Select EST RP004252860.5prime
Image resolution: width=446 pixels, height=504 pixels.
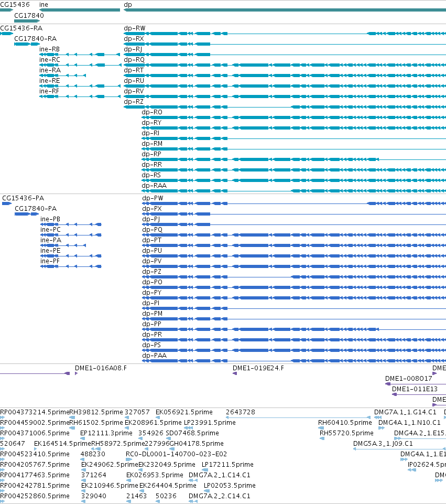point(35,496)
